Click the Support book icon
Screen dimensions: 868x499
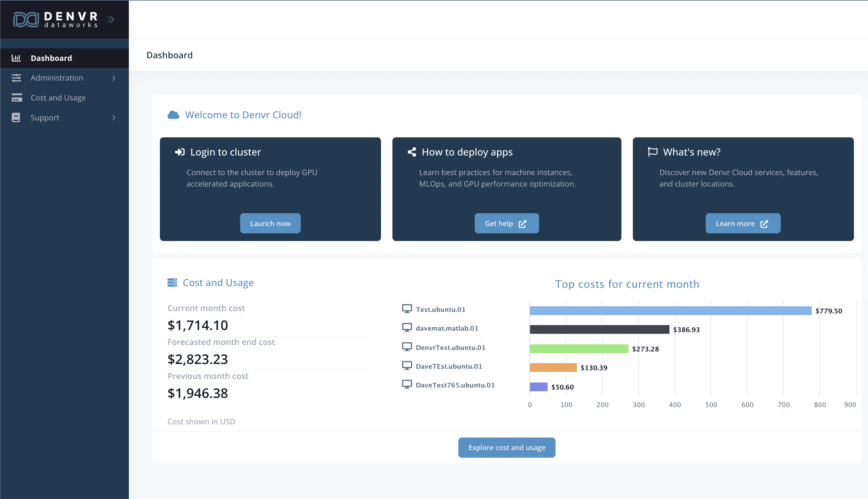pos(16,117)
